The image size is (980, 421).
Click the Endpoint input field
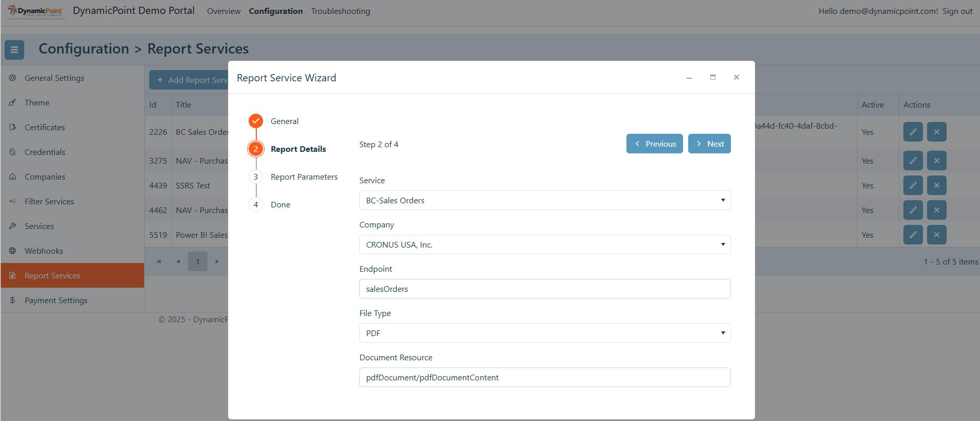[x=545, y=289]
